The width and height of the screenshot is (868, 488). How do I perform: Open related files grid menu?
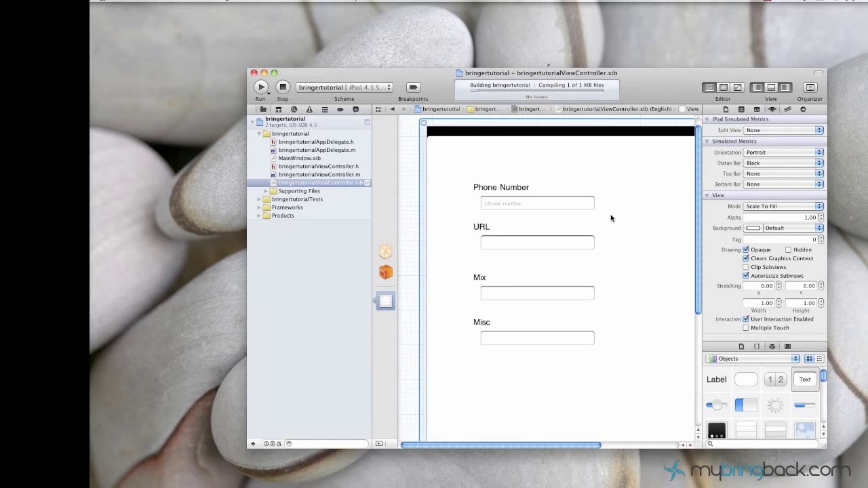[x=378, y=109]
